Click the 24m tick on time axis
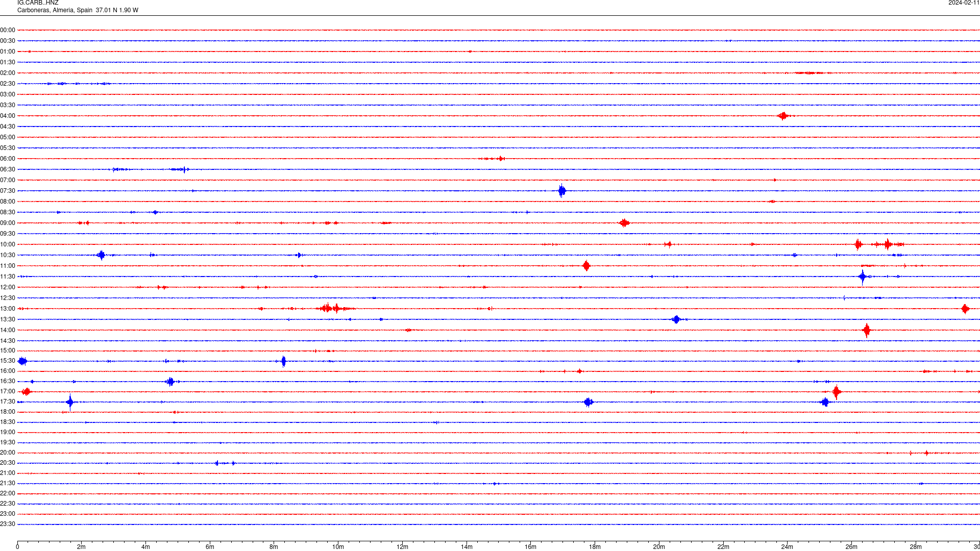The width and height of the screenshot is (980, 551). (x=787, y=547)
